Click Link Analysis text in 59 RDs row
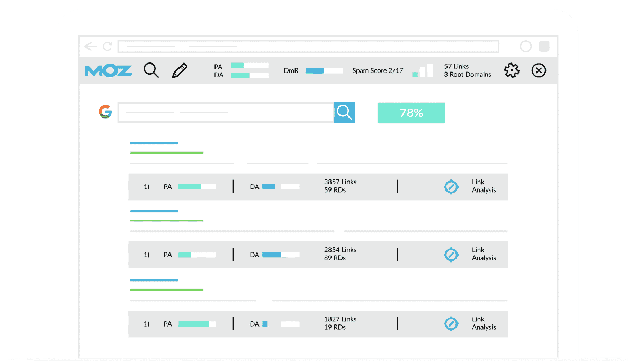 point(484,186)
